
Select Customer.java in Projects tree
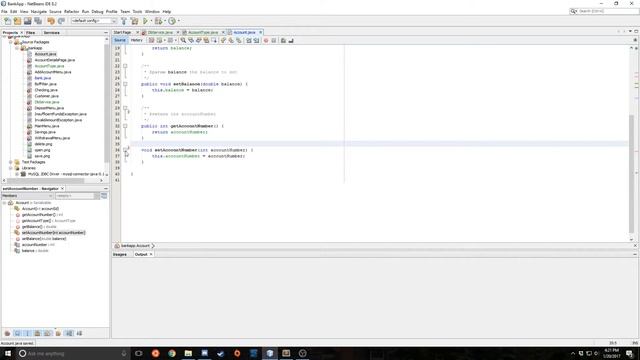pos(47,96)
